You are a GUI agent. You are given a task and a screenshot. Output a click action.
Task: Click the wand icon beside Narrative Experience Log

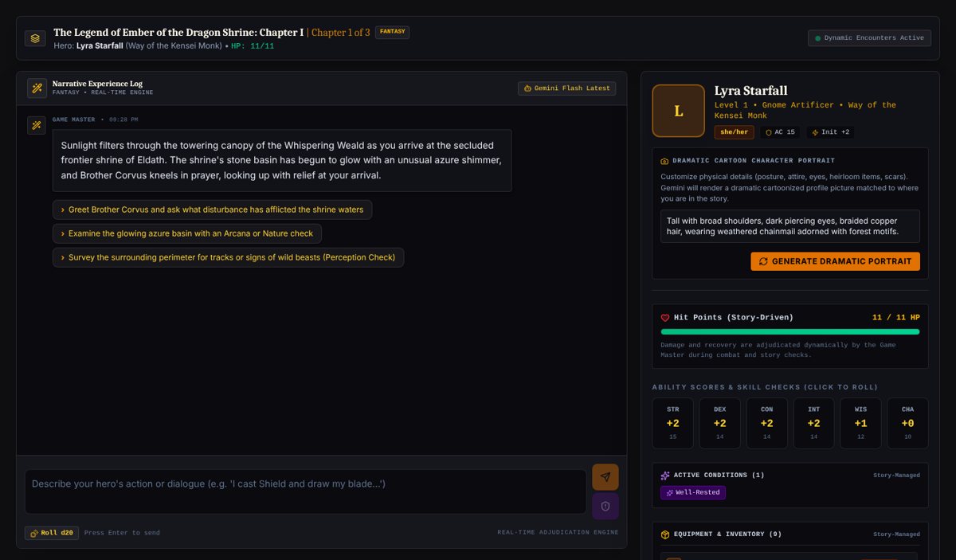37,88
